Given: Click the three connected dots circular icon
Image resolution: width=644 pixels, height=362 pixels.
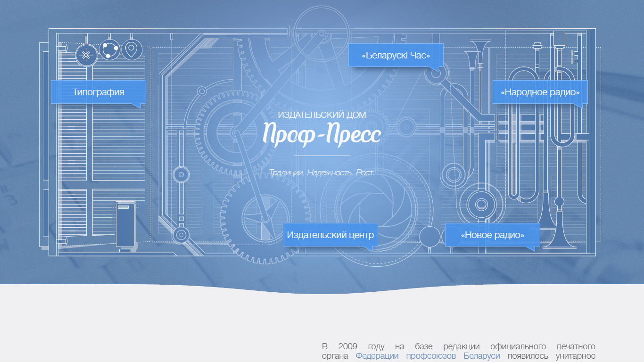Looking at the screenshot, I should point(109,49).
